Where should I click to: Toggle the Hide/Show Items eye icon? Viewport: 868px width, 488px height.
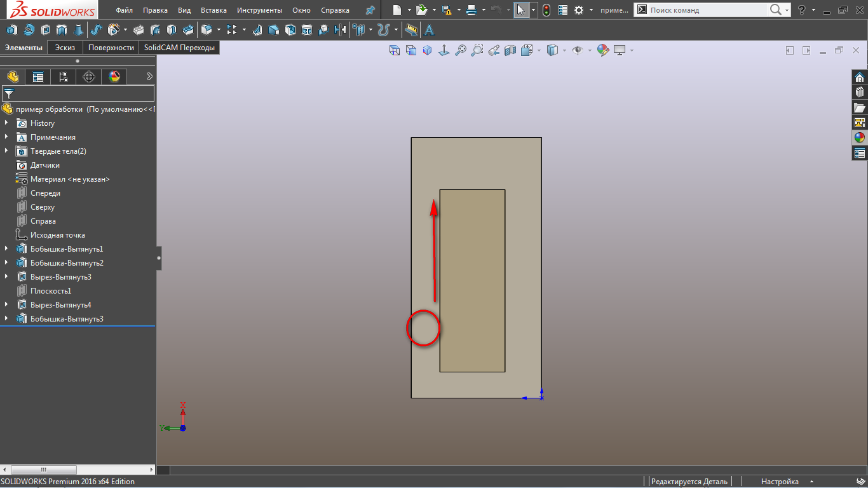coord(578,50)
